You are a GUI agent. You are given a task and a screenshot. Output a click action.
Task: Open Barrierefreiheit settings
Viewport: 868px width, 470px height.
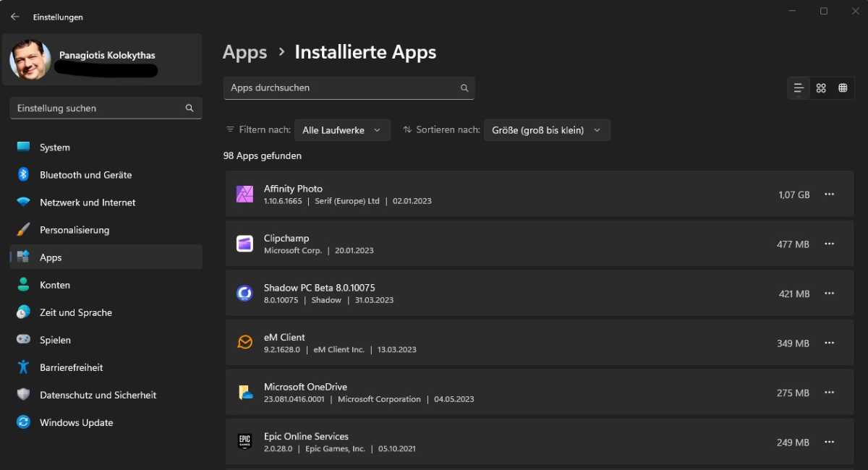pos(106,367)
